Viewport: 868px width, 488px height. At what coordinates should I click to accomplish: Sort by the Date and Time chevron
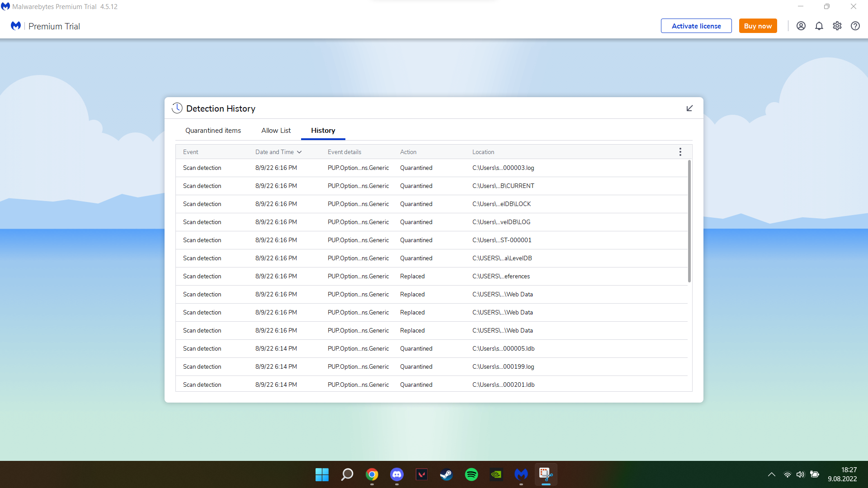pos(299,152)
